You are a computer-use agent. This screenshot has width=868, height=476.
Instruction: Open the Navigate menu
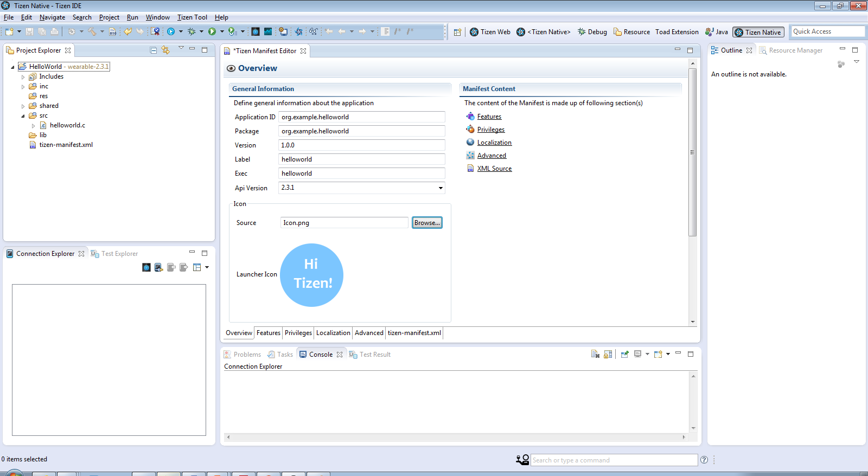52,17
